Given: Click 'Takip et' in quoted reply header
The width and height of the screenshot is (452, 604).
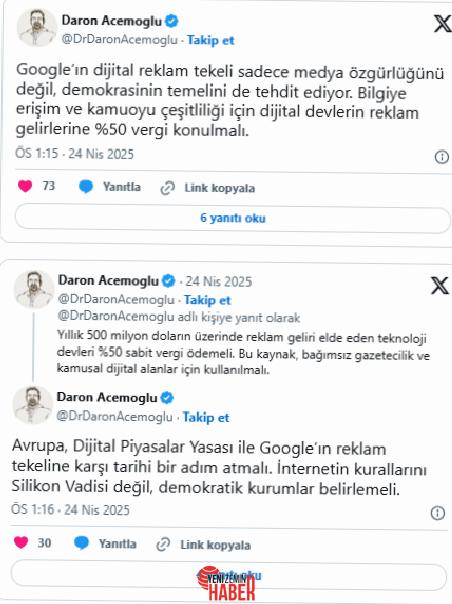Looking at the screenshot, I should coord(207,300).
